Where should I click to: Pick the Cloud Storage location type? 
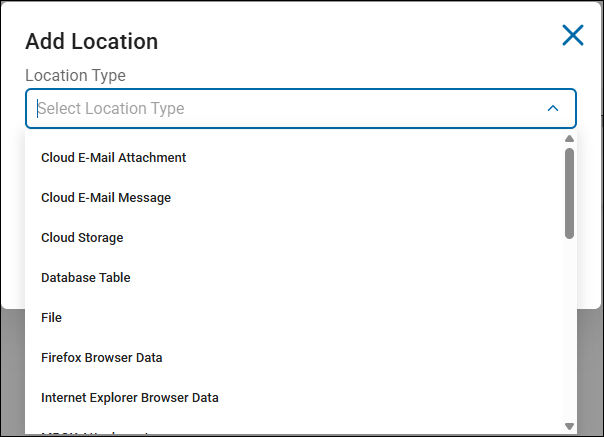click(82, 238)
